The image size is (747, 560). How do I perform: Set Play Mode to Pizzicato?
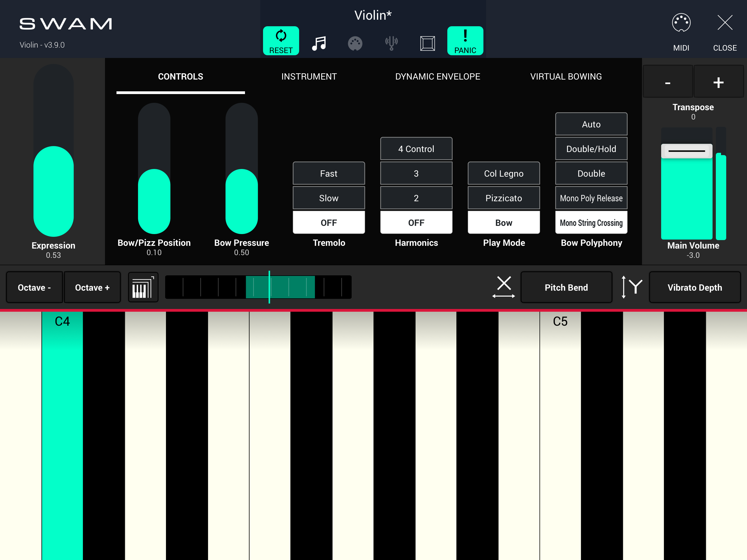pos(504,198)
